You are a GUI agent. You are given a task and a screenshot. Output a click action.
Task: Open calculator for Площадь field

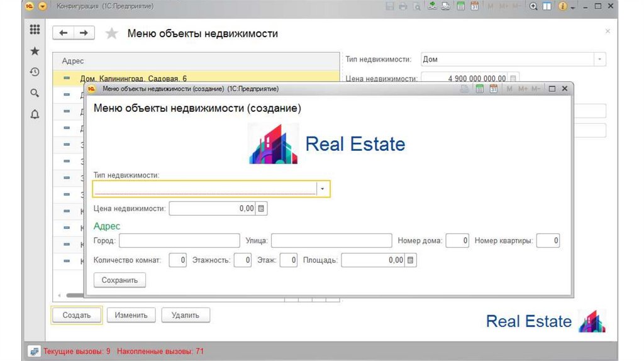coord(411,260)
